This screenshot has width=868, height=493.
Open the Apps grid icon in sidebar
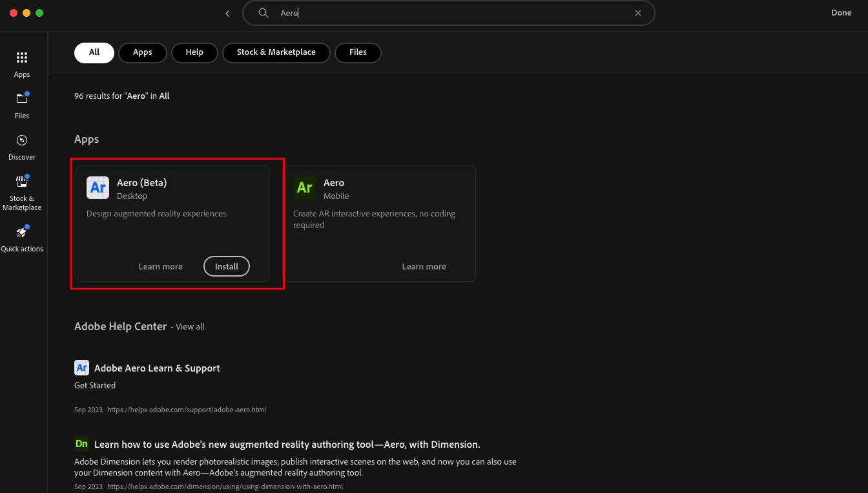pyautogui.click(x=22, y=58)
